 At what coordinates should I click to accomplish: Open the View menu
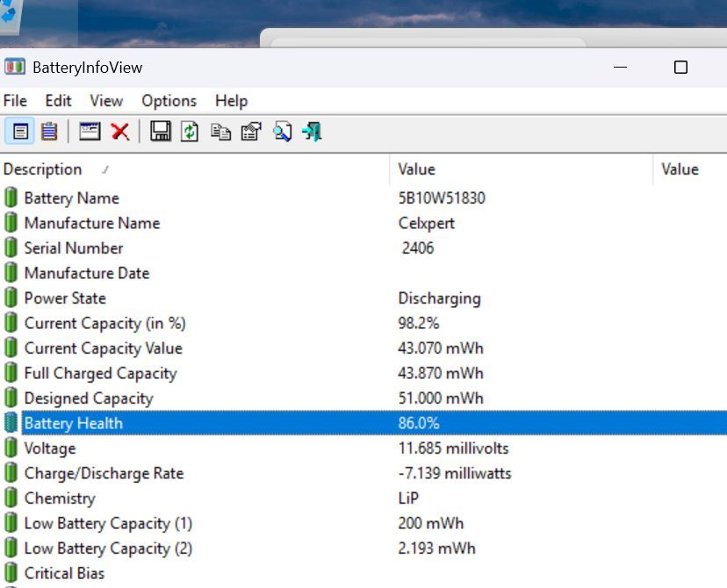[x=106, y=101]
